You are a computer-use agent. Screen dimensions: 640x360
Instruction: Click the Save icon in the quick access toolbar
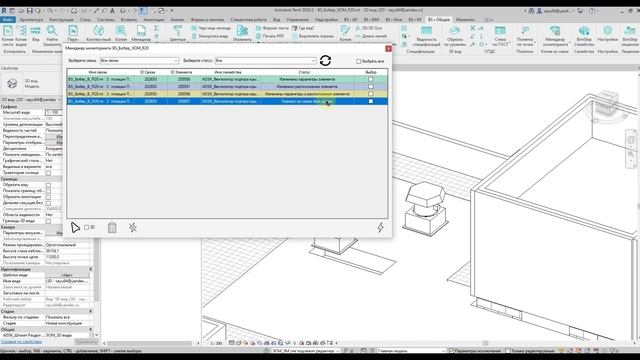coord(29,11)
